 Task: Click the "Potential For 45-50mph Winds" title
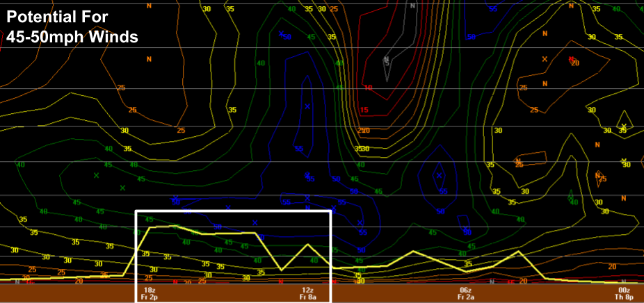point(72,26)
